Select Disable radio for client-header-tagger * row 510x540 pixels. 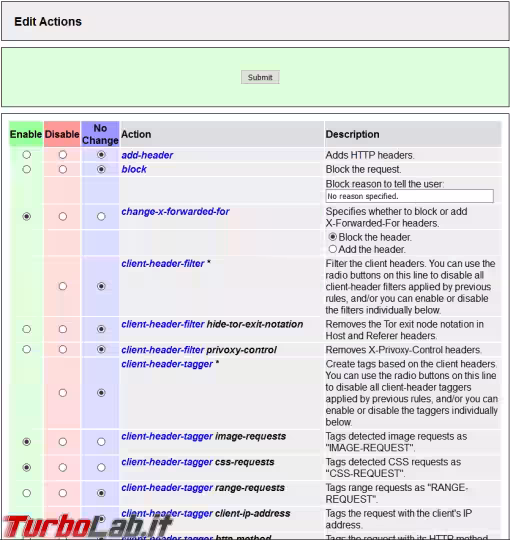pos(63,393)
